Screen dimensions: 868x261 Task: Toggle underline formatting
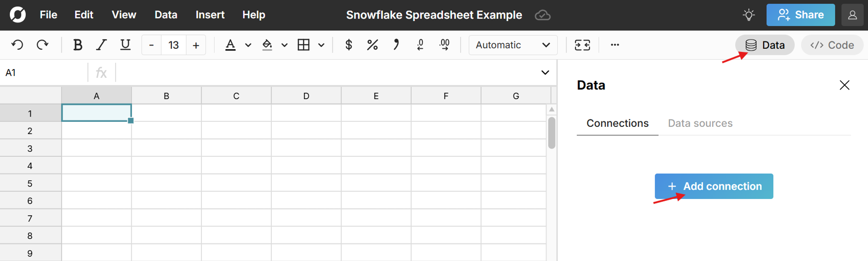click(x=125, y=45)
